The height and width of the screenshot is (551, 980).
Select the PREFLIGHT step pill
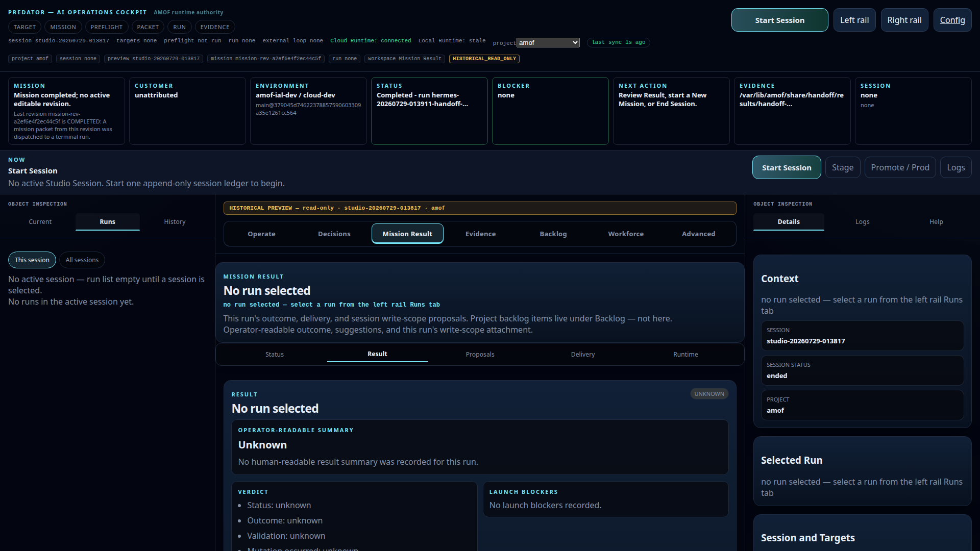click(106, 27)
